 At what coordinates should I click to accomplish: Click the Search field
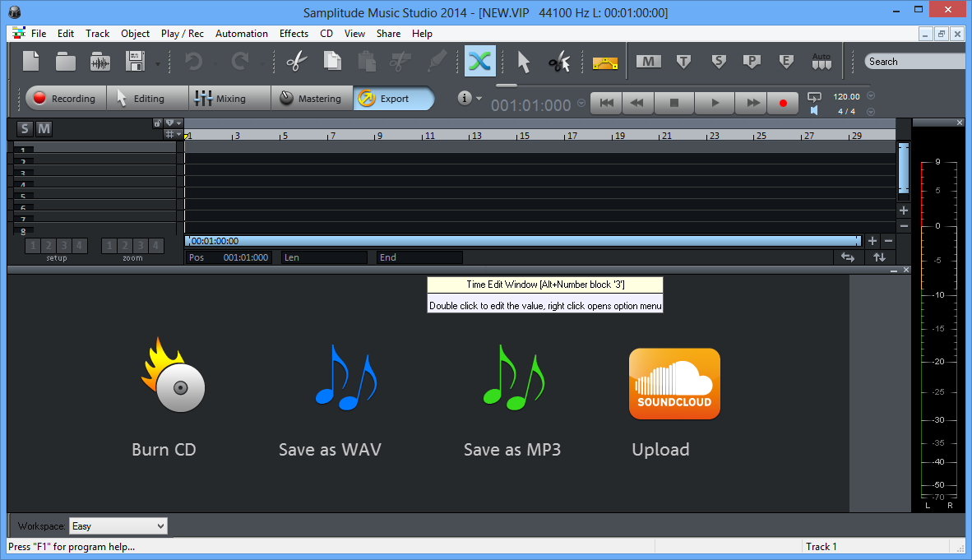[914, 62]
